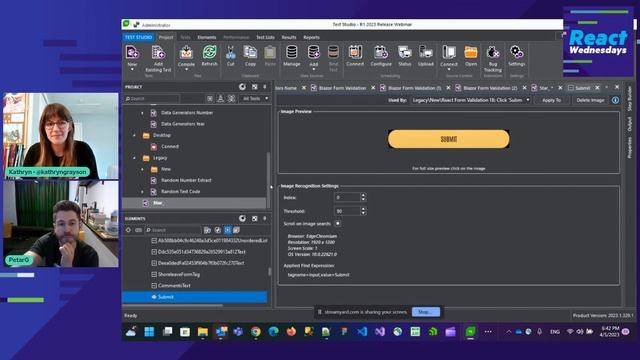Screen dimensions: 640x360
Task: Open Google Chrome from taskbar
Action: click(256, 331)
